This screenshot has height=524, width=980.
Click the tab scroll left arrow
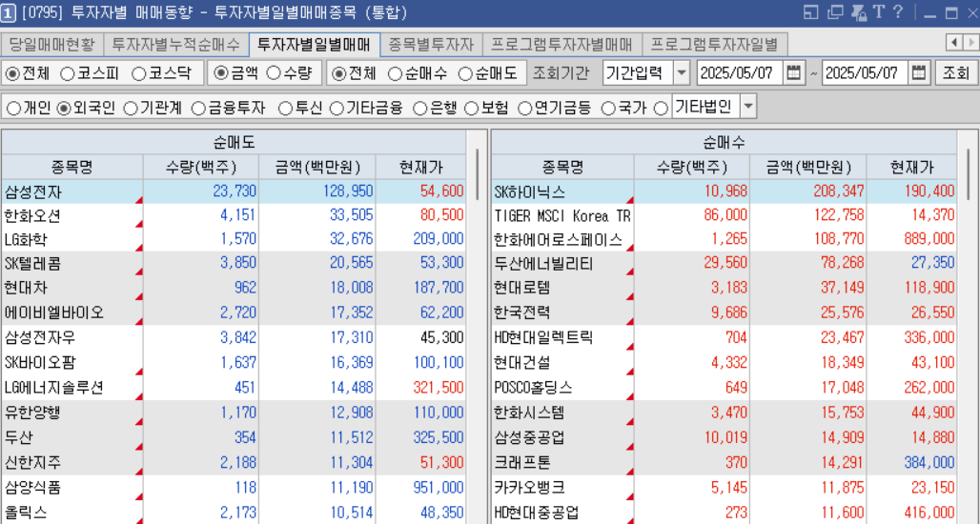tap(953, 42)
